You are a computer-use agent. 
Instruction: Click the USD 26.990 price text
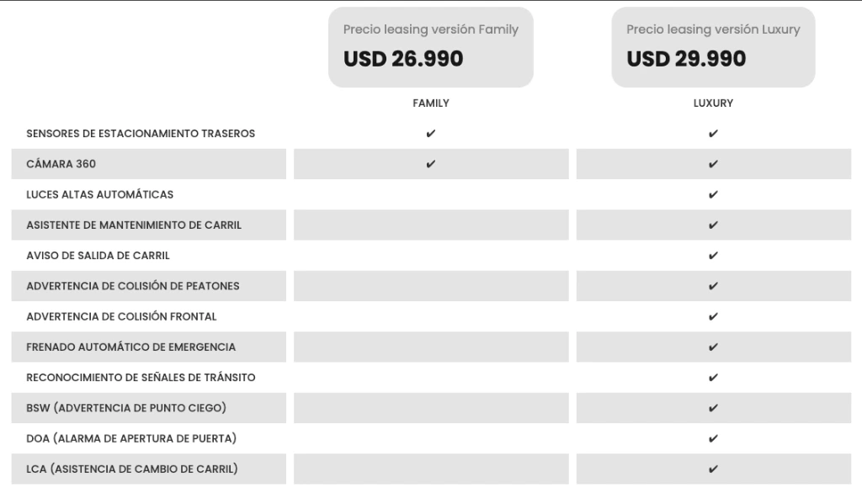pyautogui.click(x=403, y=59)
